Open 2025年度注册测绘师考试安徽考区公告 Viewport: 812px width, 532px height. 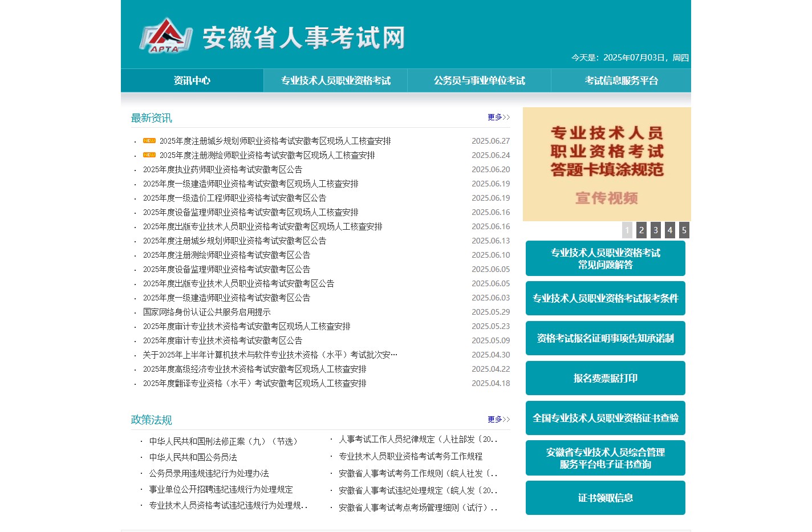(x=226, y=255)
